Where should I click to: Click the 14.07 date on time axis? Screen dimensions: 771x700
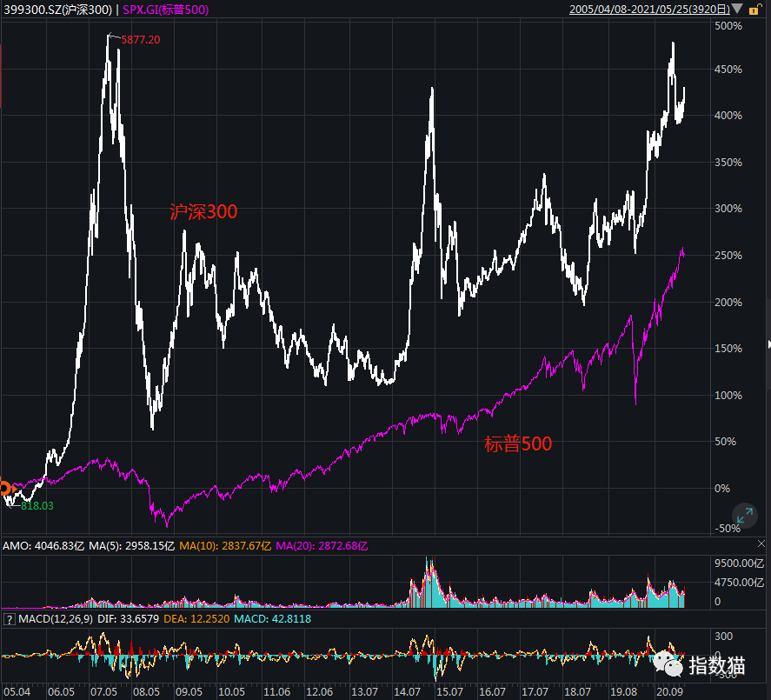(407, 691)
